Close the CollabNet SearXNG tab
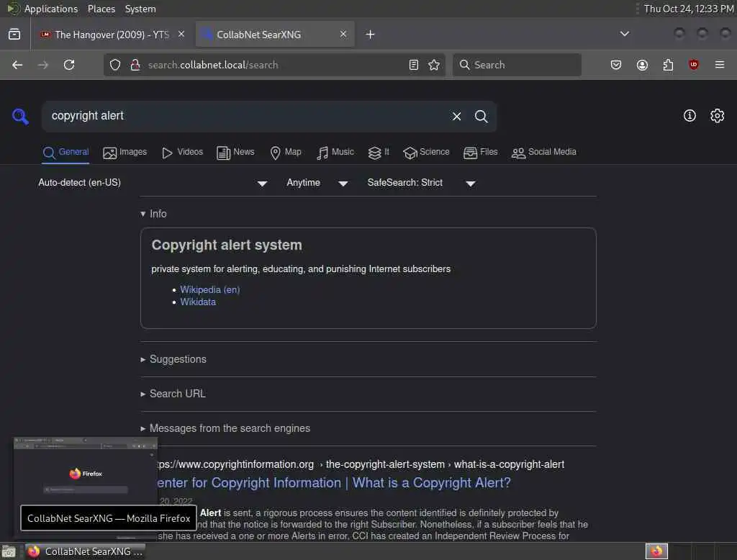Viewport: 737px width, 560px height. (x=343, y=34)
